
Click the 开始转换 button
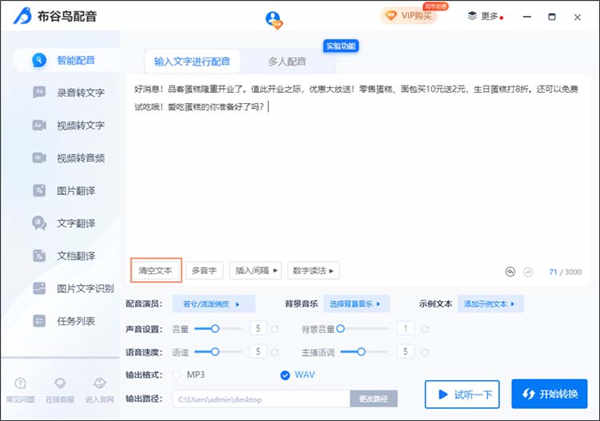click(x=549, y=394)
